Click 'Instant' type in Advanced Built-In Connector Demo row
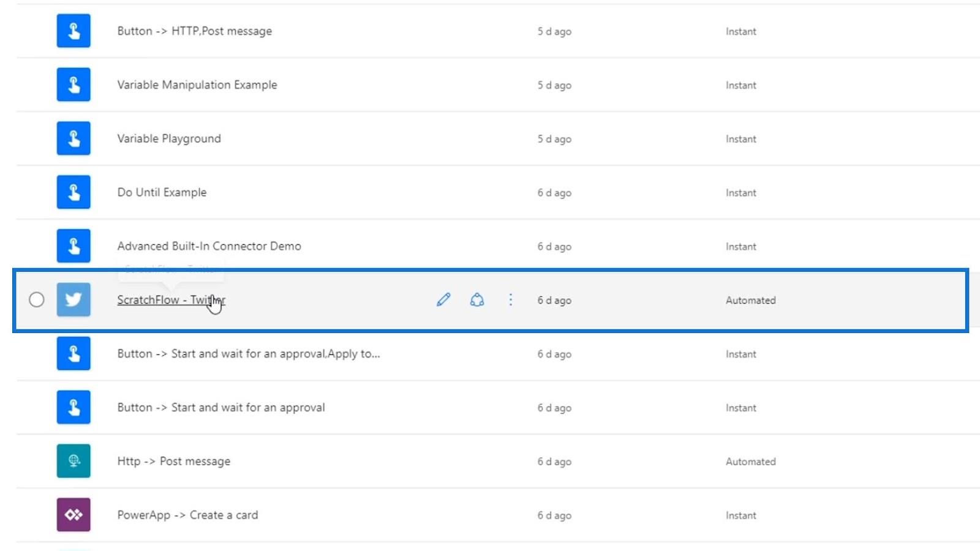Image resolution: width=980 pixels, height=551 pixels. [x=741, y=247]
